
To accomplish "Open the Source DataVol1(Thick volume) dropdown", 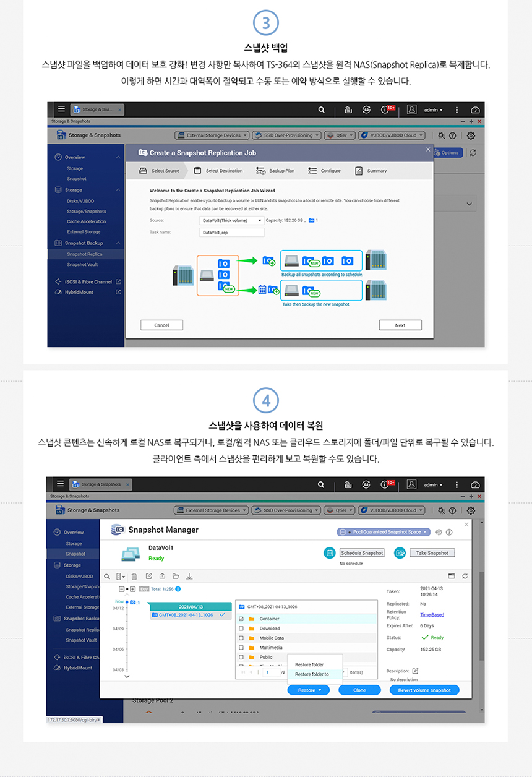I will click(232, 220).
